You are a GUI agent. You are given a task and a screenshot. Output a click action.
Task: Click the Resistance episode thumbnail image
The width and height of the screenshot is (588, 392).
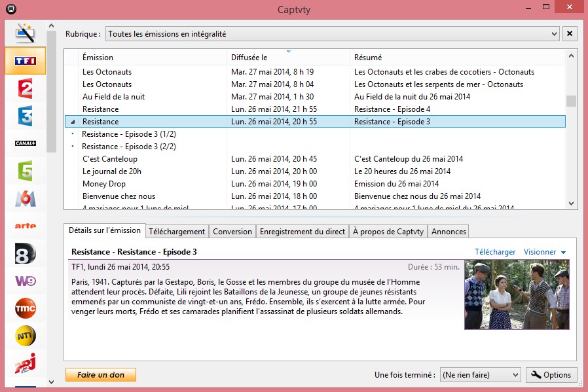point(517,294)
